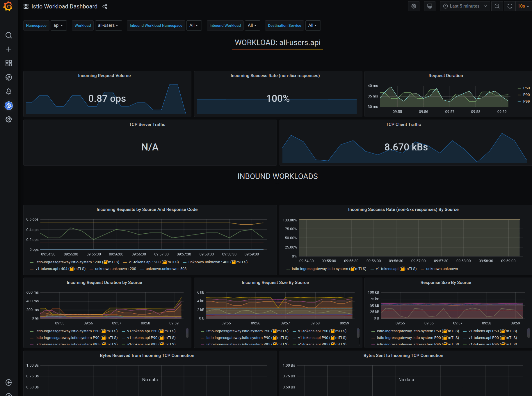Click the Create plus icon
This screenshot has height=396, width=532.
pyautogui.click(x=9, y=49)
